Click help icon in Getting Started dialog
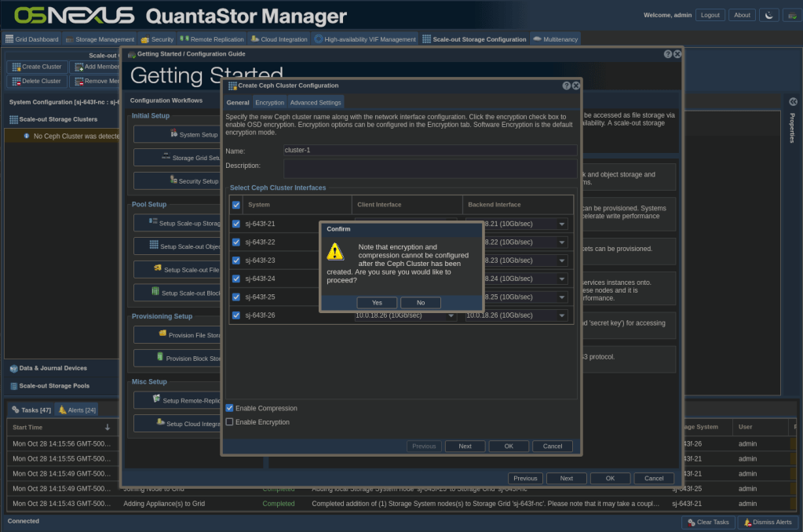The image size is (803, 532). coord(667,54)
